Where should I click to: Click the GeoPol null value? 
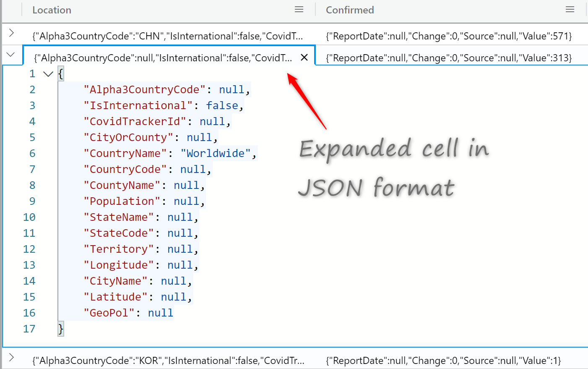[160, 313]
